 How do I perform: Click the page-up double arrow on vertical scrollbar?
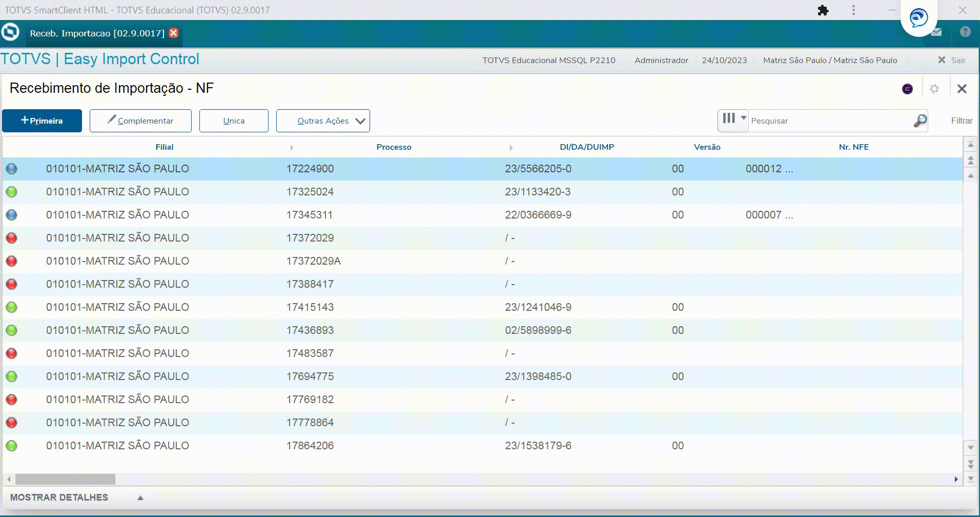pos(970,161)
